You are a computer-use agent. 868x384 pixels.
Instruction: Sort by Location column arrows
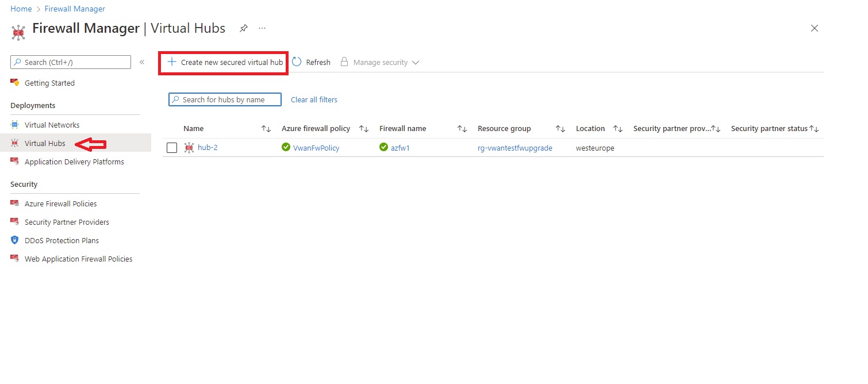(x=618, y=129)
